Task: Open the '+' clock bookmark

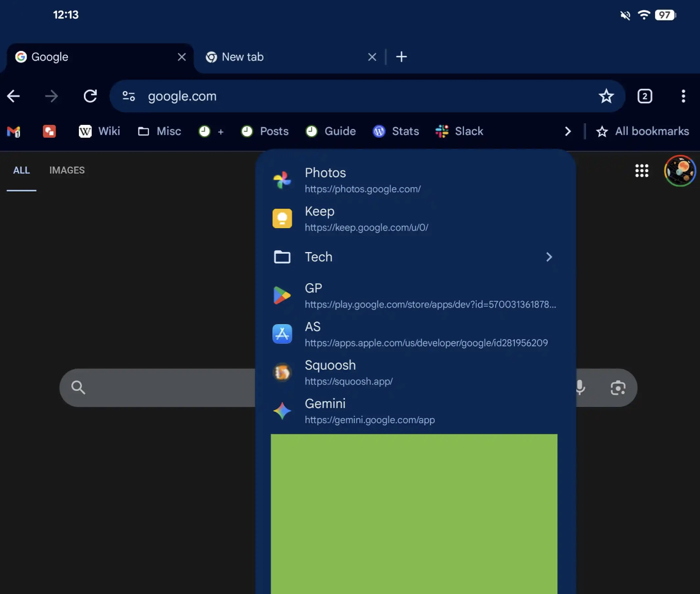Action: tap(211, 131)
